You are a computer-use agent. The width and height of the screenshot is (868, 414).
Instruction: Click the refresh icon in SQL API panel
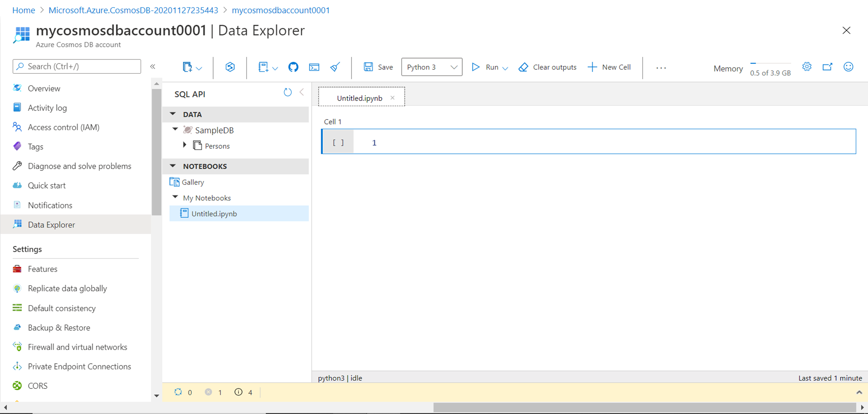287,92
